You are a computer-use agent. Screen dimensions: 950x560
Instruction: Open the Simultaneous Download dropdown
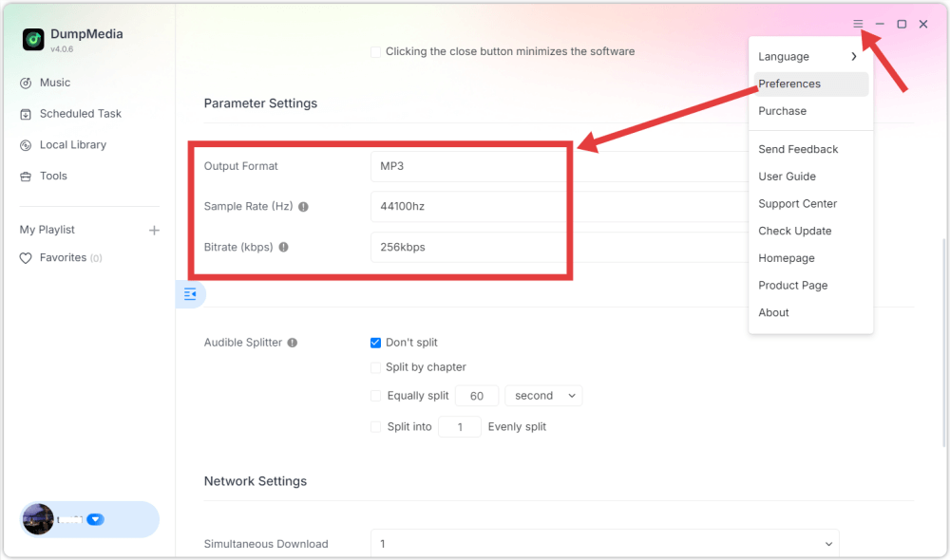tap(604, 544)
